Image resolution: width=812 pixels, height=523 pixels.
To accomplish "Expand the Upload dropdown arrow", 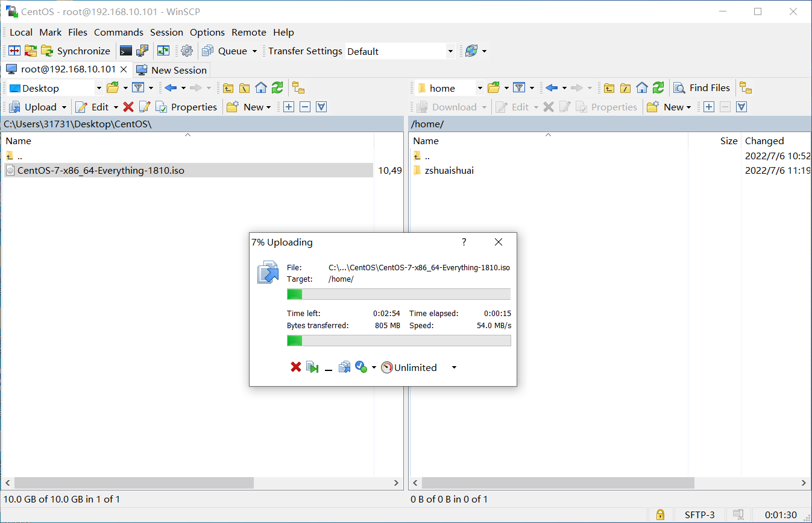I will click(63, 107).
